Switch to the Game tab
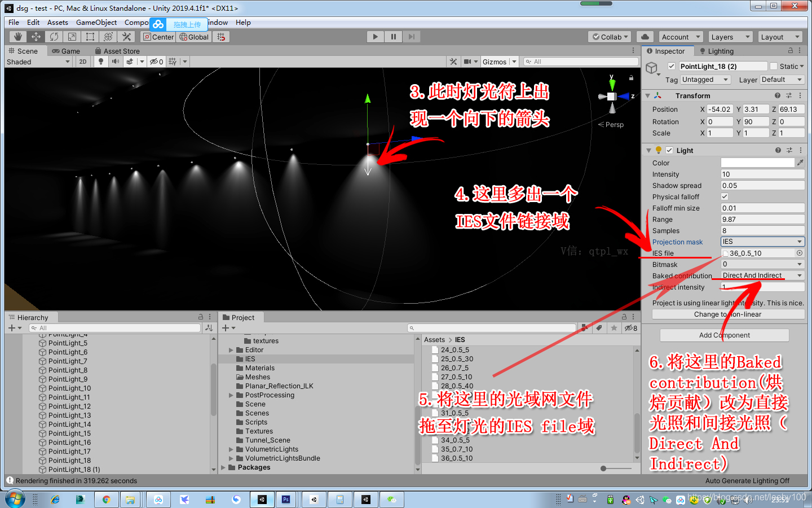This screenshot has width=812, height=508. [66, 51]
